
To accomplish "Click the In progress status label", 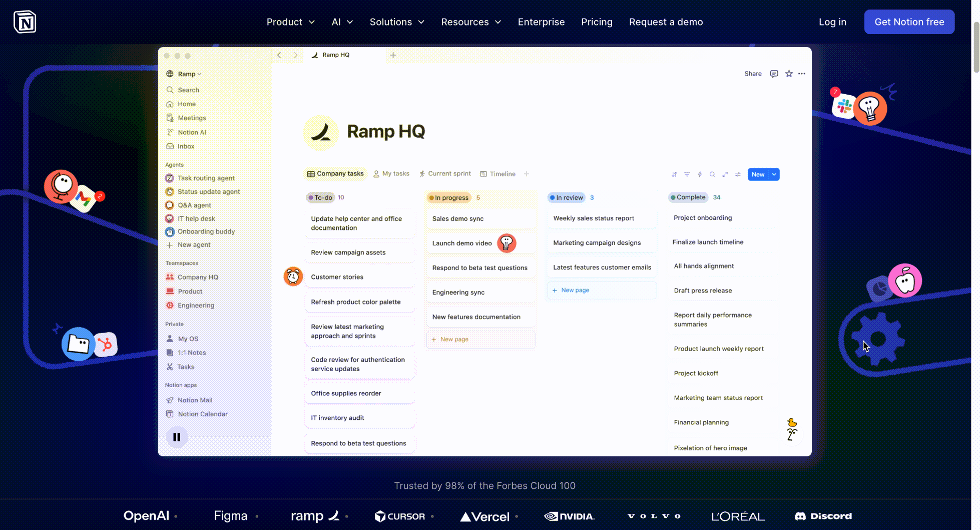I will (x=449, y=198).
